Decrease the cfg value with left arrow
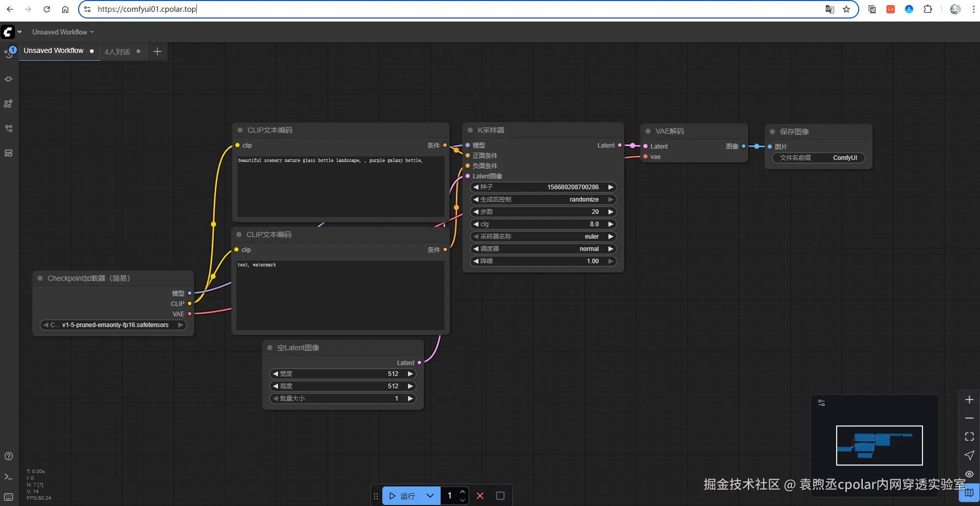Viewport: 980px width, 506px height. coord(476,224)
